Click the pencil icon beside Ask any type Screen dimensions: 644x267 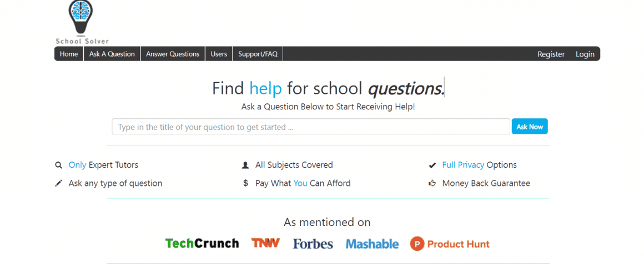[x=58, y=183]
